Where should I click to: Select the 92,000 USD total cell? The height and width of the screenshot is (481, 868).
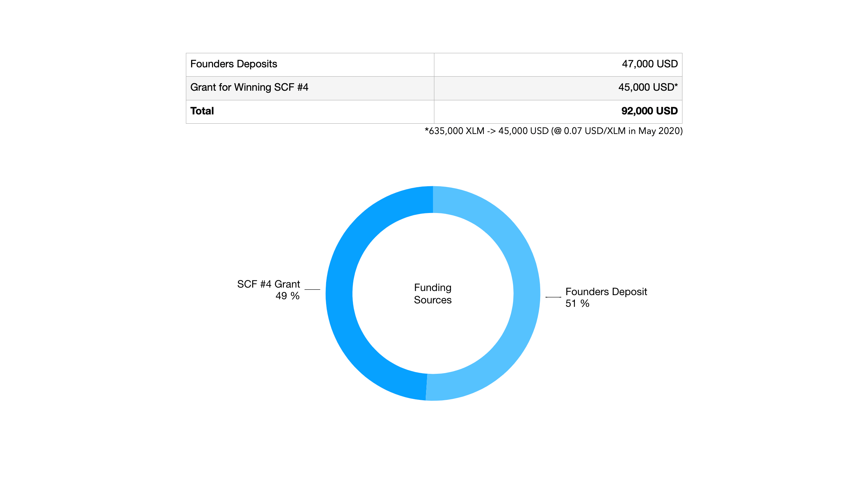[649, 111]
